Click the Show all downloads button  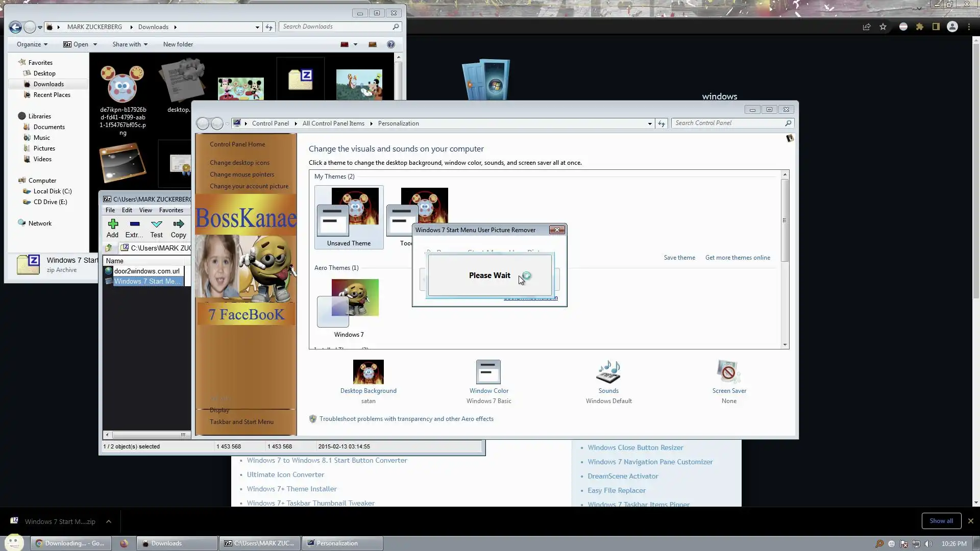[941, 521]
